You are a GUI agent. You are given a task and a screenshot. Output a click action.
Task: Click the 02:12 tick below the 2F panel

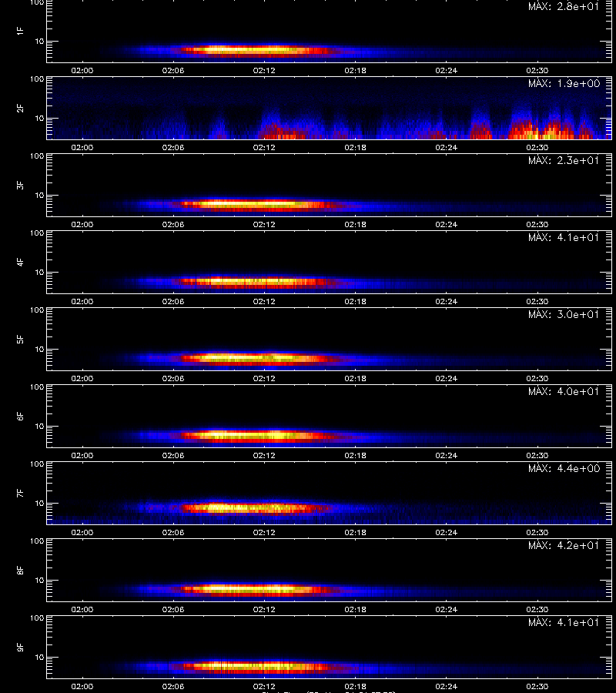coord(264,147)
